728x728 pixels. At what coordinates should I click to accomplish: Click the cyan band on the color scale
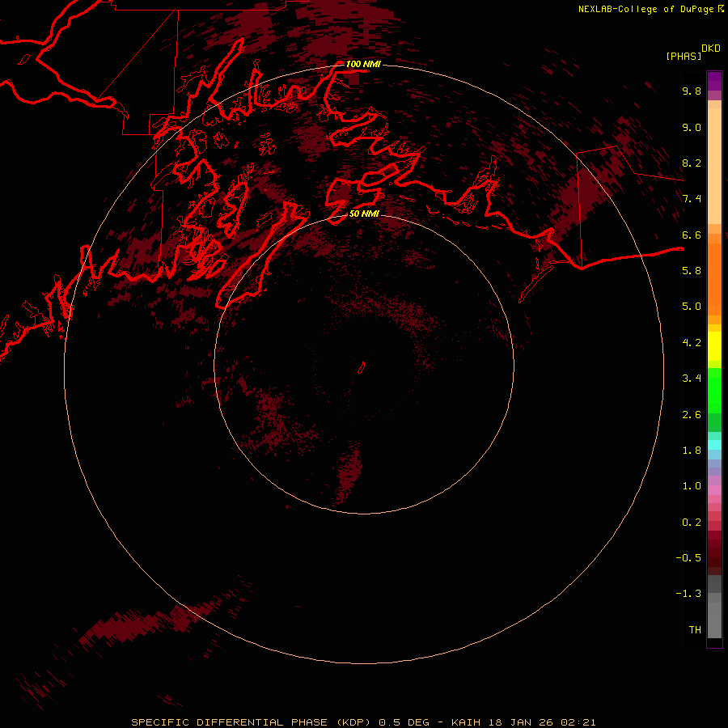(714, 444)
